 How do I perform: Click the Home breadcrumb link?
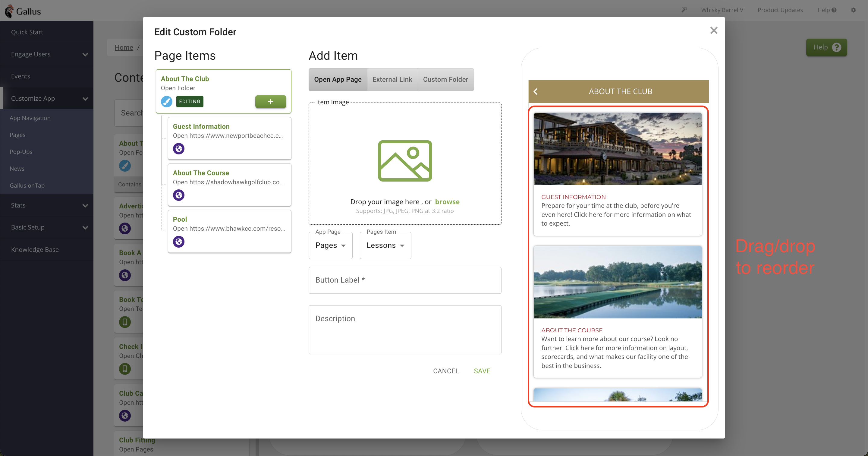point(124,48)
